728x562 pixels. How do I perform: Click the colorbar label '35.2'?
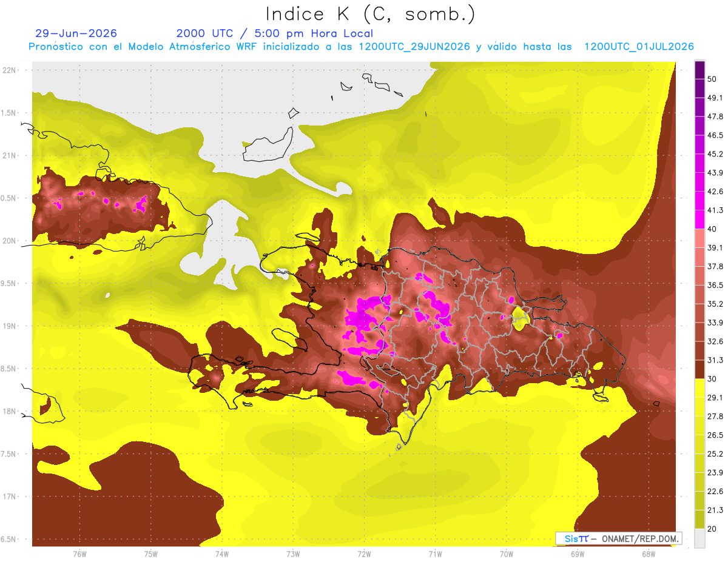tap(715, 304)
